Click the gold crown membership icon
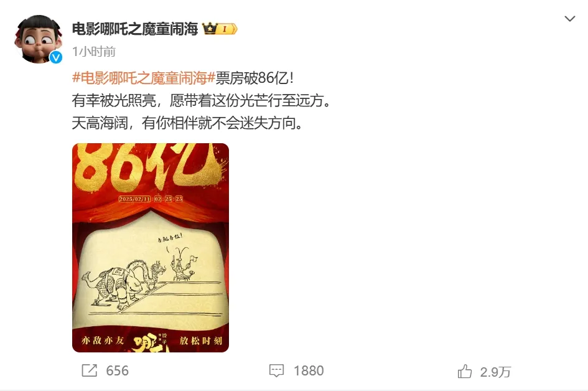Viewport: 588px width, 391px height. tap(210, 29)
